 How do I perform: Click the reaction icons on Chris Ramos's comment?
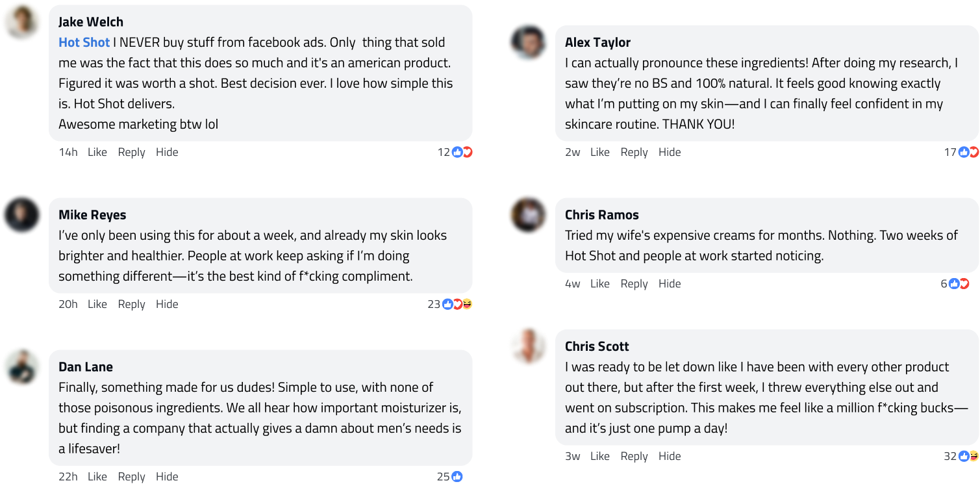[x=959, y=284]
